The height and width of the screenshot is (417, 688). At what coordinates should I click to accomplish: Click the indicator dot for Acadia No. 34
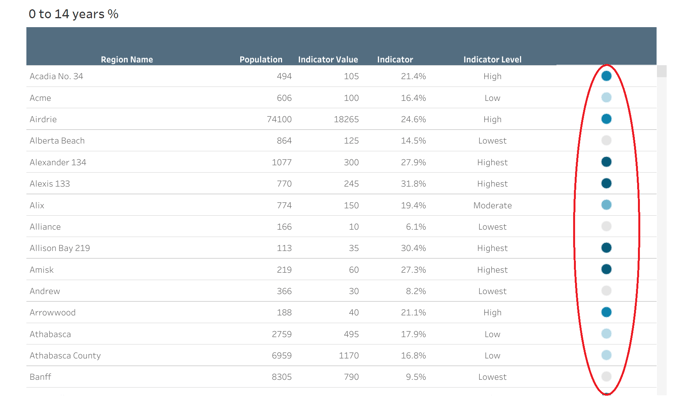tap(606, 76)
